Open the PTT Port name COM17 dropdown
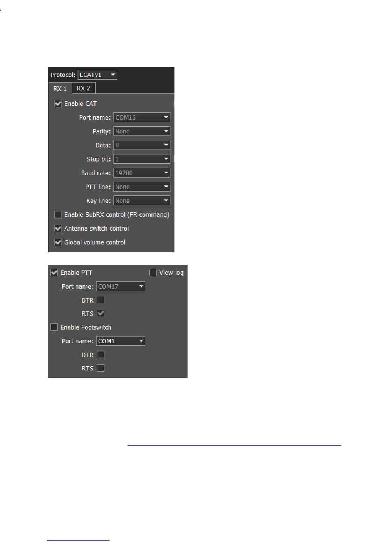Screen dimensions: 392x555 pyautogui.click(x=121, y=287)
